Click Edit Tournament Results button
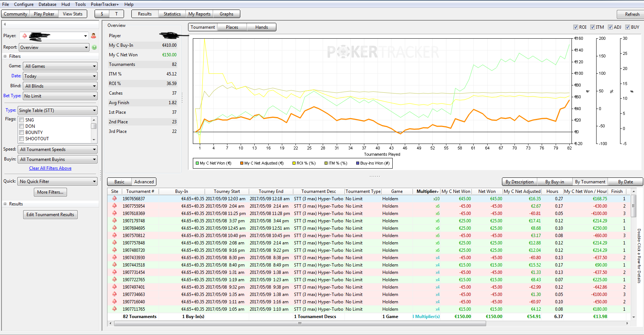This screenshot has width=644, height=335. point(50,215)
